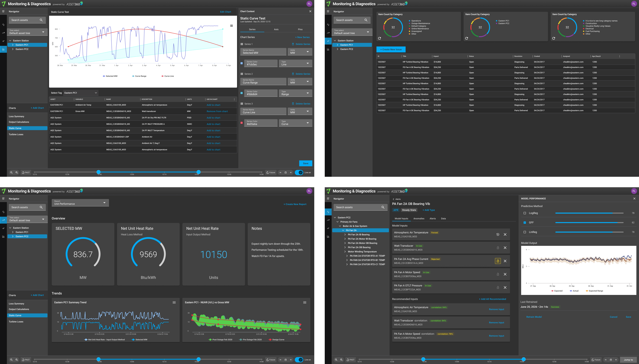
Task: Click the FL user avatar in top-left screen
Action: [309, 4]
